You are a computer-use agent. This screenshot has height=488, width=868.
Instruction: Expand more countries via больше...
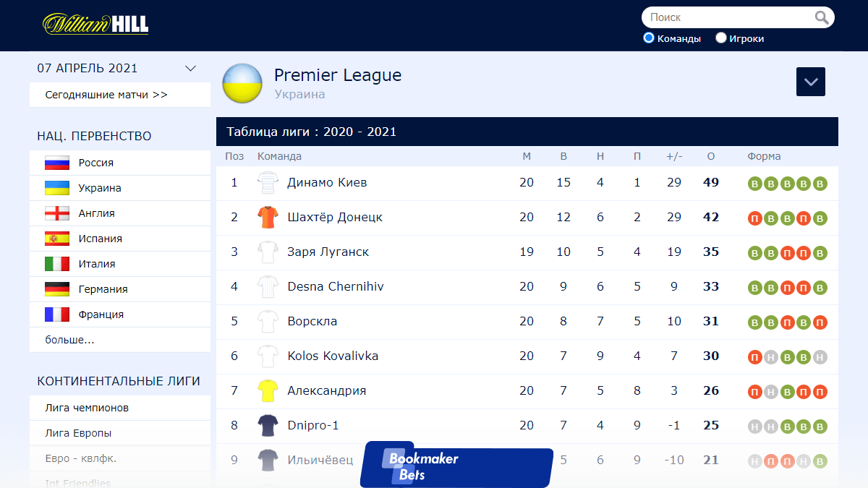tap(69, 340)
